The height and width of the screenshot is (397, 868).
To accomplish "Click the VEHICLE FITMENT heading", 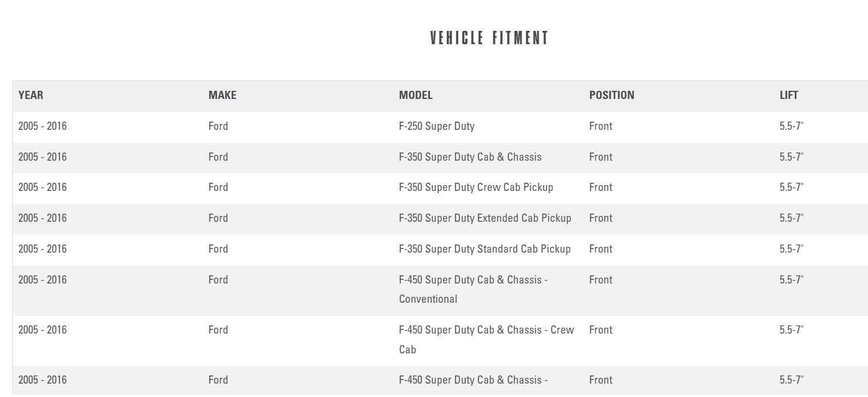I will (x=489, y=38).
